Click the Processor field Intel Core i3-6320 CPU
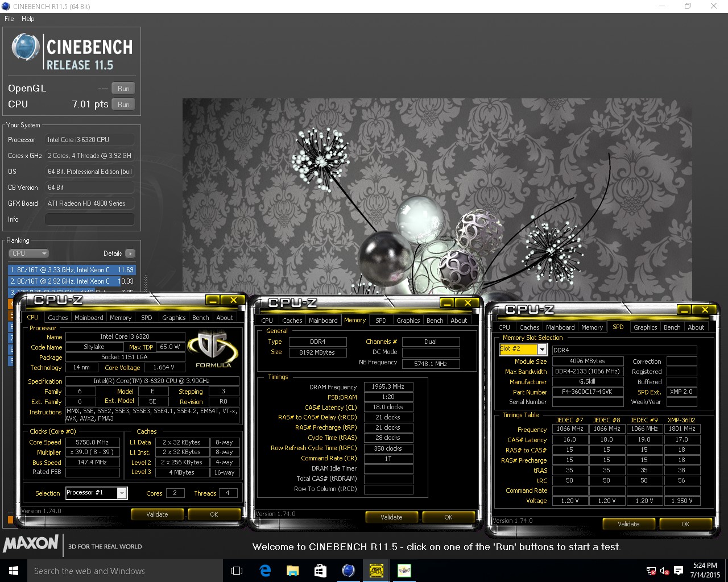Viewport: 728px width, 582px height. 90,140
